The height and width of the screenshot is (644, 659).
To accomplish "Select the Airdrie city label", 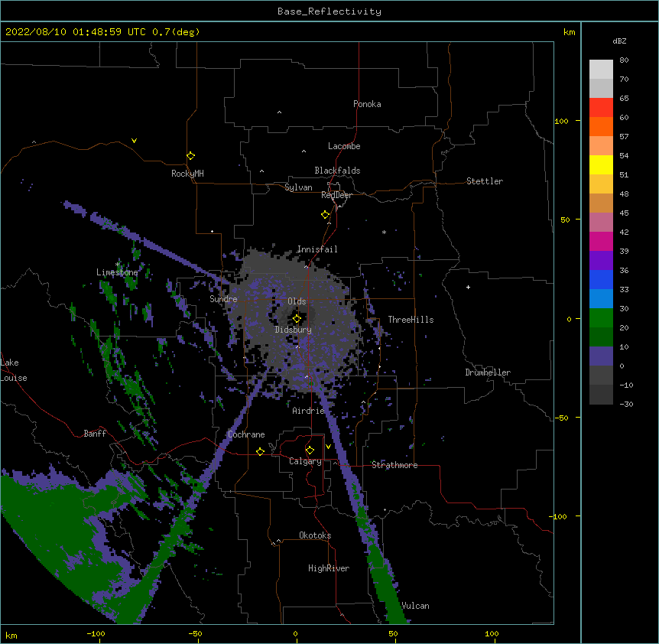I will pyautogui.click(x=308, y=411).
